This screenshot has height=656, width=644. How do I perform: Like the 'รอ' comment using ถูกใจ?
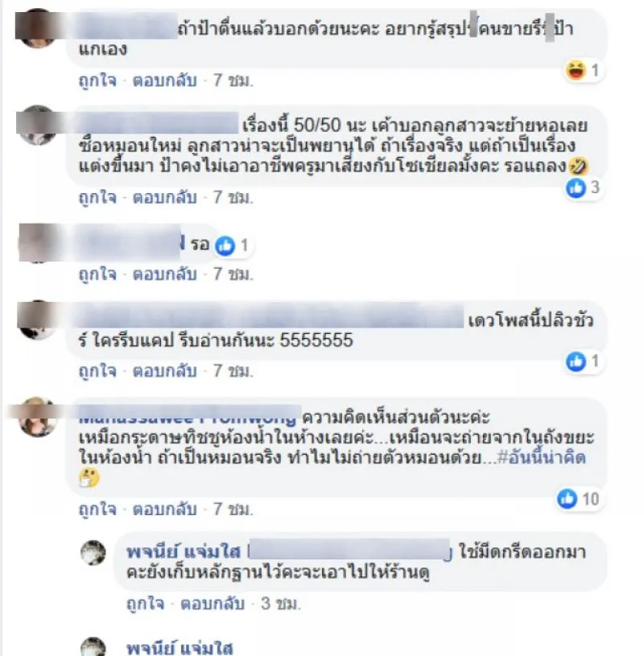97,274
